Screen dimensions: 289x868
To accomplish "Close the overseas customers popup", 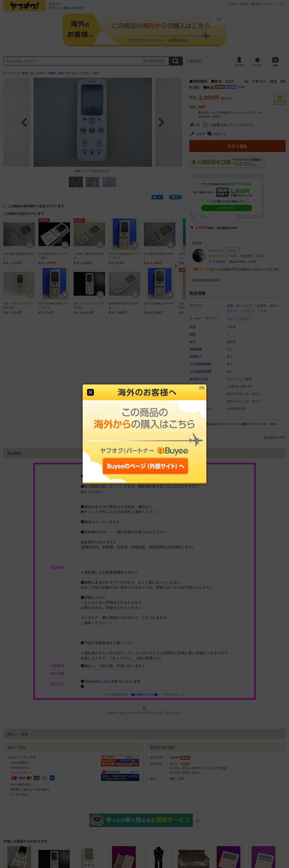I will (x=90, y=392).
